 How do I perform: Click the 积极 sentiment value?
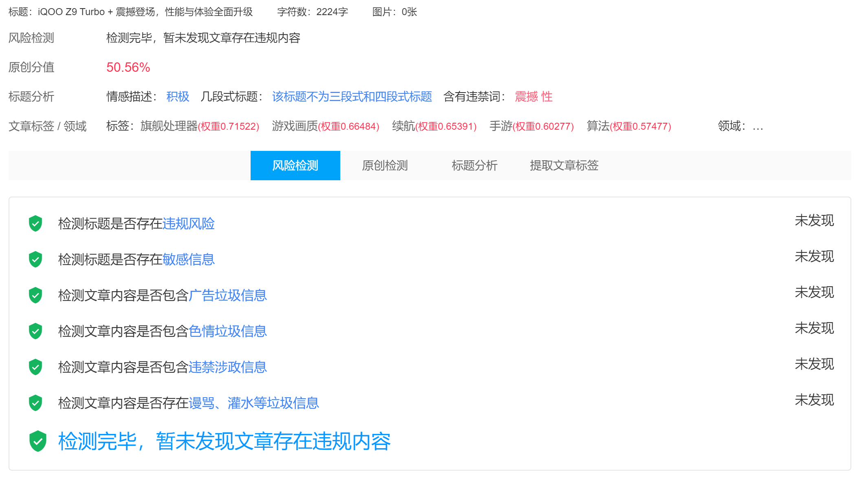click(178, 97)
